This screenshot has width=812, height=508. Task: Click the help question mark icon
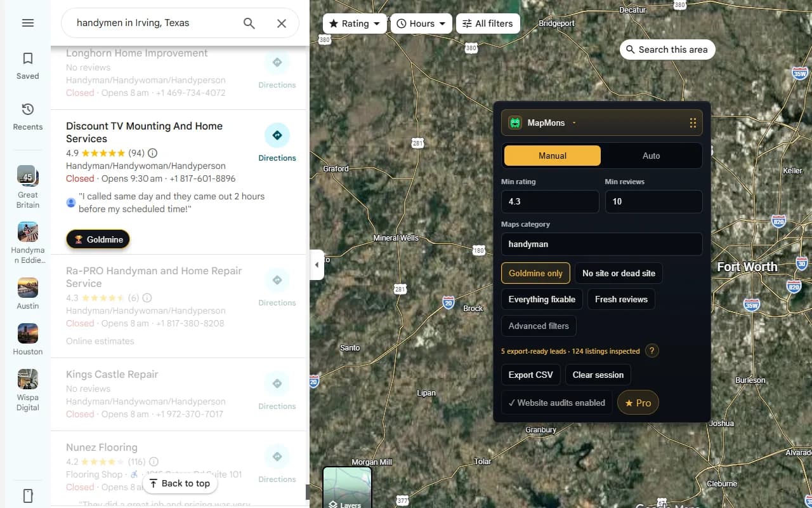pyautogui.click(x=652, y=351)
